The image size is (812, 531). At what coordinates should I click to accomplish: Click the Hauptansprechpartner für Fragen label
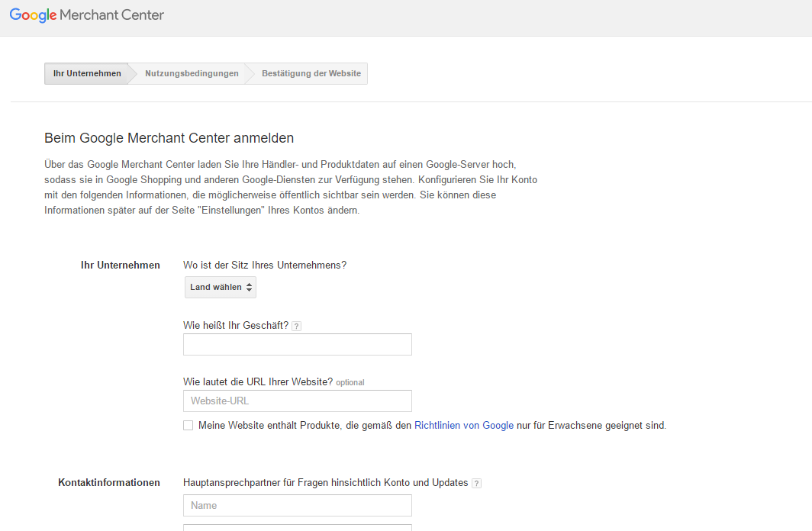(x=326, y=483)
